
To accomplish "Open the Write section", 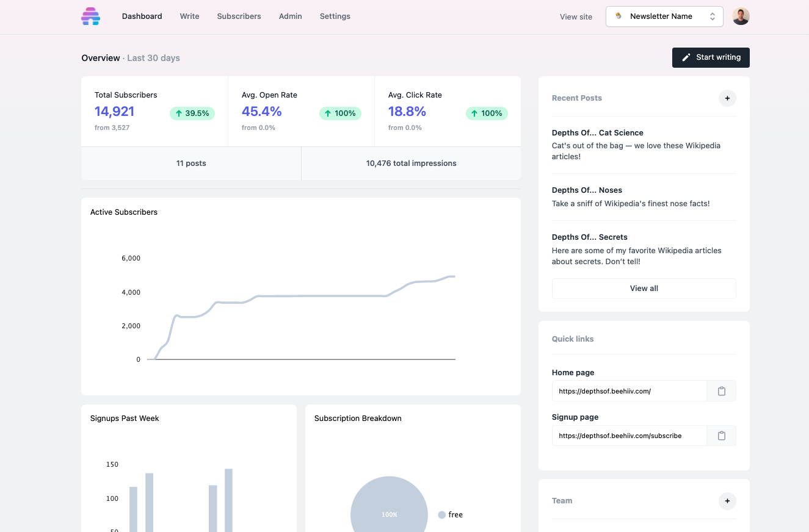I will coord(189,16).
